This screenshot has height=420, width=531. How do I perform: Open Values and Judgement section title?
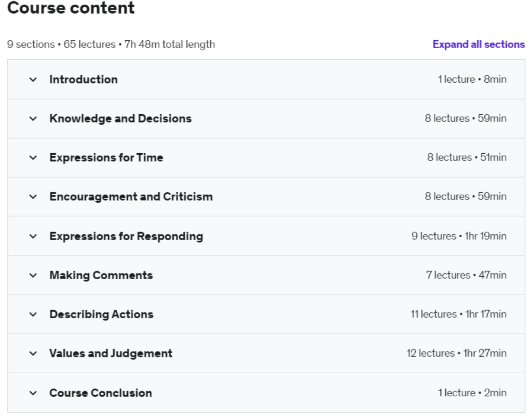click(x=111, y=353)
